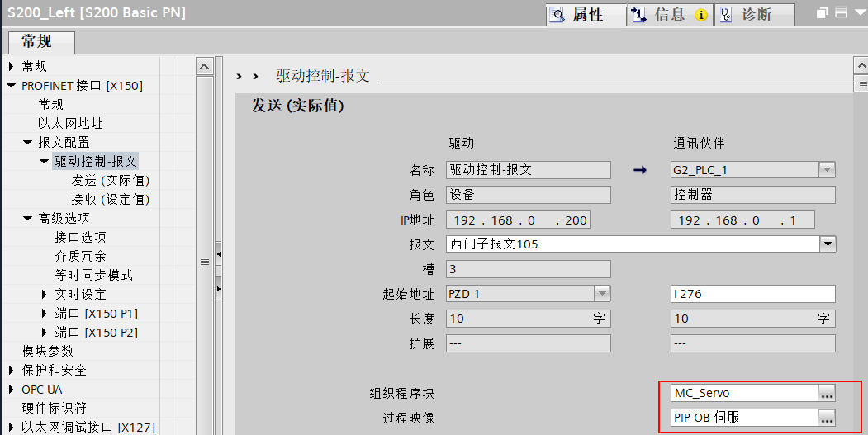Click the drive 长度 field showing 10
This screenshot has width=868, height=435.
(x=528, y=319)
